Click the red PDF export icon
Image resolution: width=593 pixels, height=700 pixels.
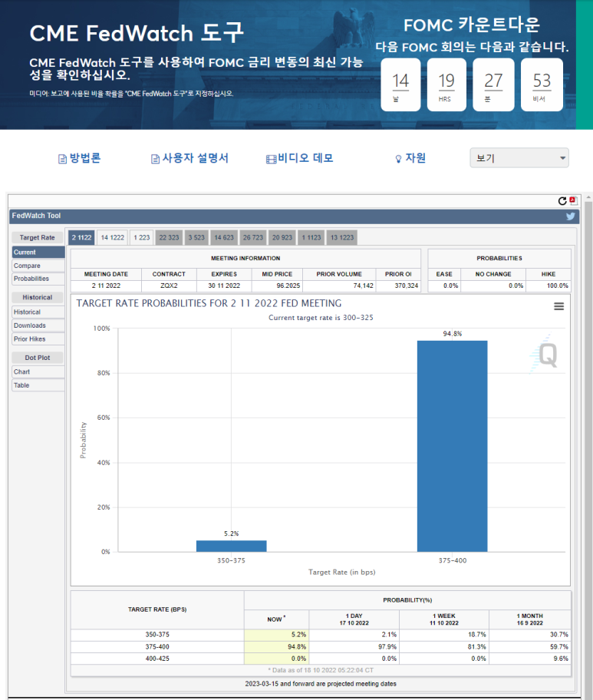573,201
